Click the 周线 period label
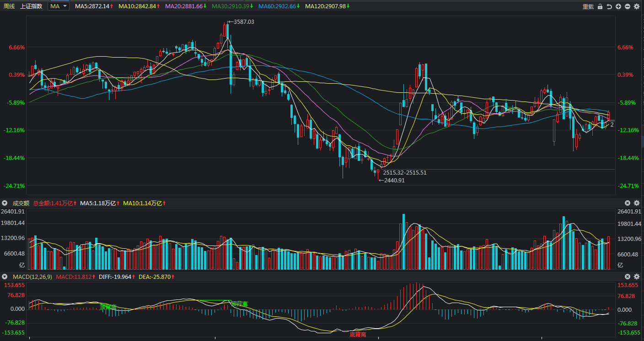The height and width of the screenshot is (341, 644). click(9, 6)
